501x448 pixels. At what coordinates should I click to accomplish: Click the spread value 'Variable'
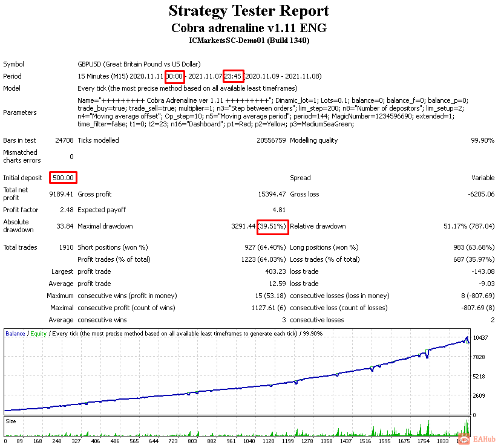point(483,178)
